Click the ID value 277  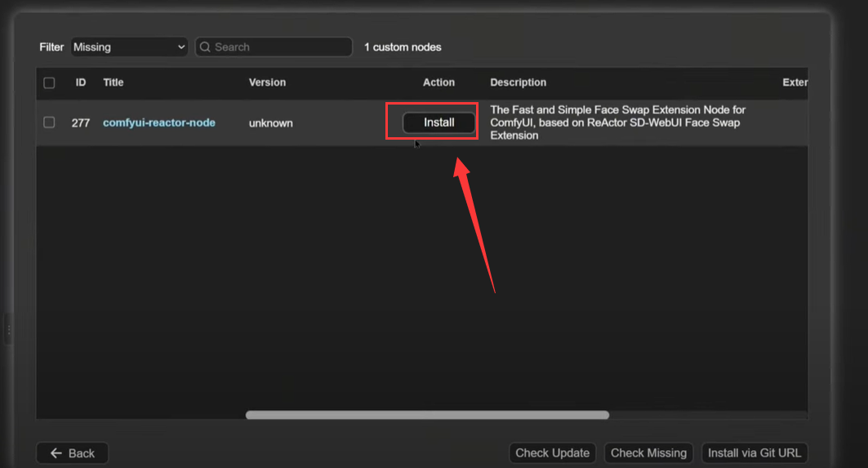(x=81, y=123)
